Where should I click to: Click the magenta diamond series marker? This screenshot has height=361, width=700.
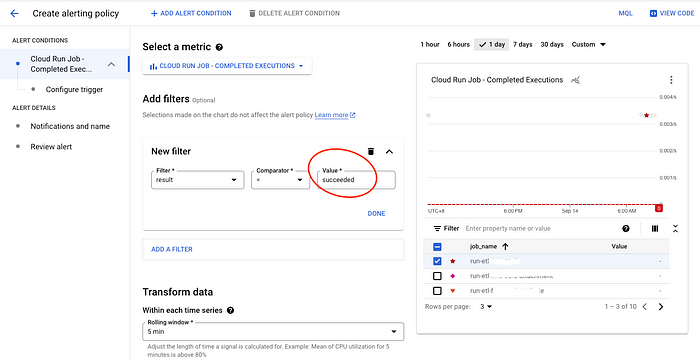[x=453, y=276]
